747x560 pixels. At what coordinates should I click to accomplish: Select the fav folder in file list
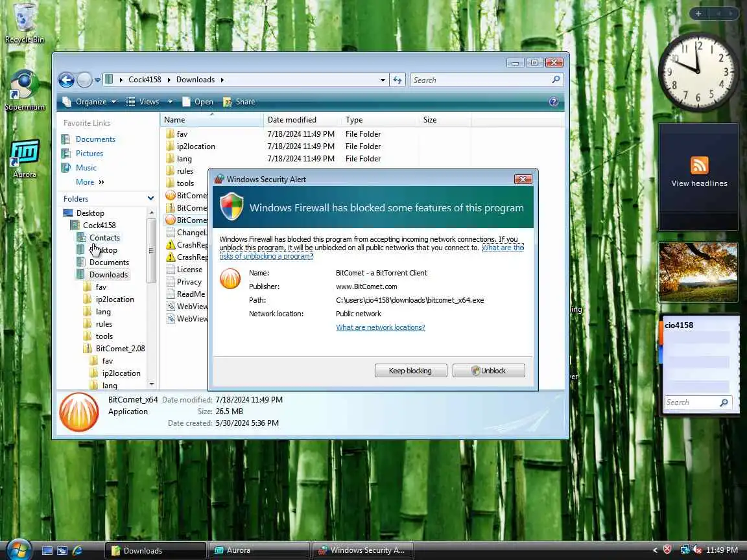(x=182, y=134)
